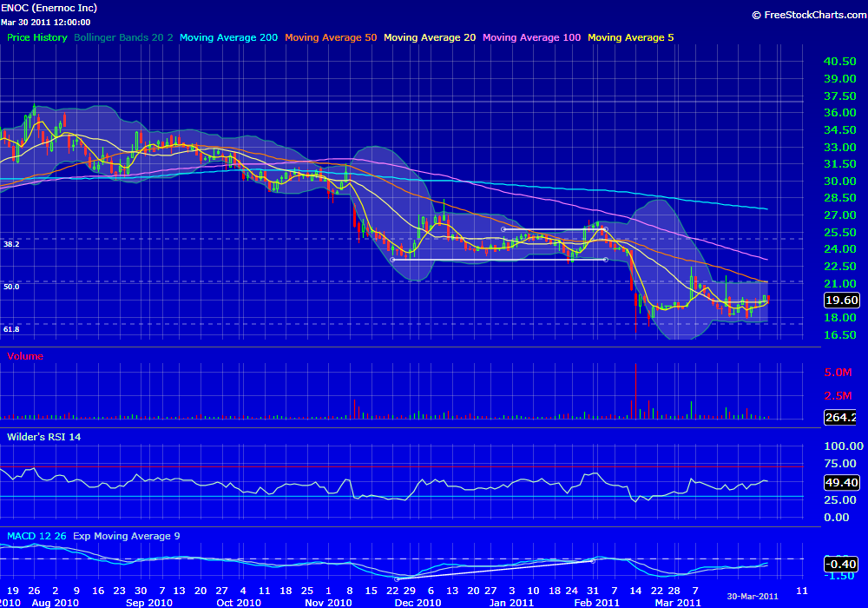Click the Volume panel label
Image resolution: width=868 pixels, height=608 pixels.
tap(25, 356)
